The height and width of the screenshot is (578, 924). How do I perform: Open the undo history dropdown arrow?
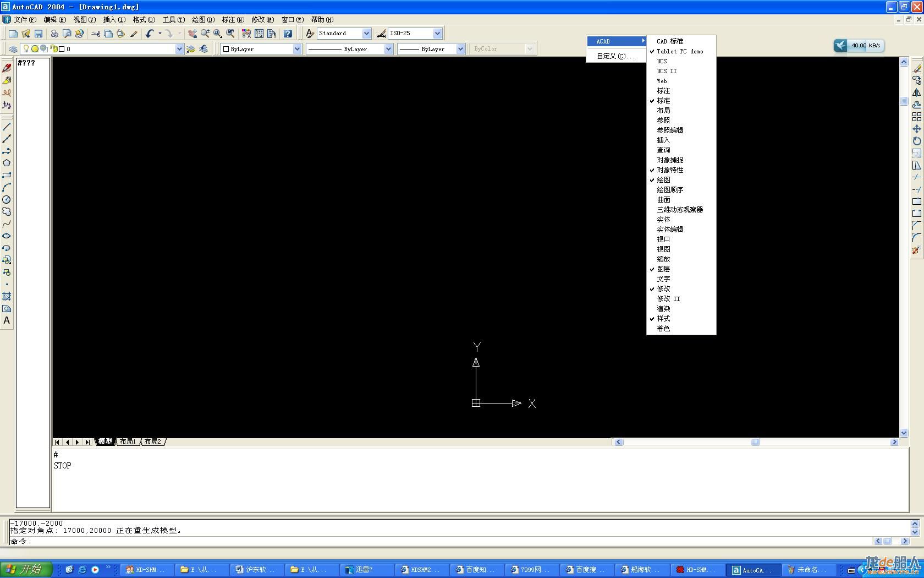[159, 34]
